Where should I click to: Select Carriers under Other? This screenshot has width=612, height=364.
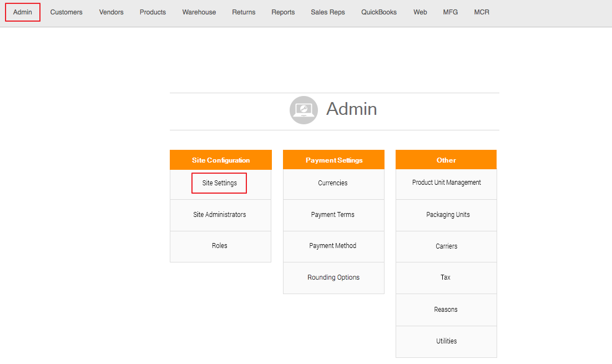pos(446,246)
